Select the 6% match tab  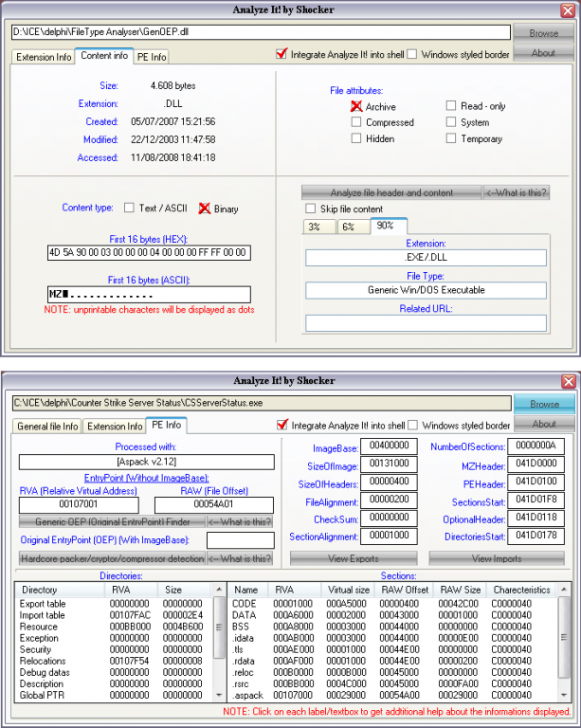click(x=354, y=227)
